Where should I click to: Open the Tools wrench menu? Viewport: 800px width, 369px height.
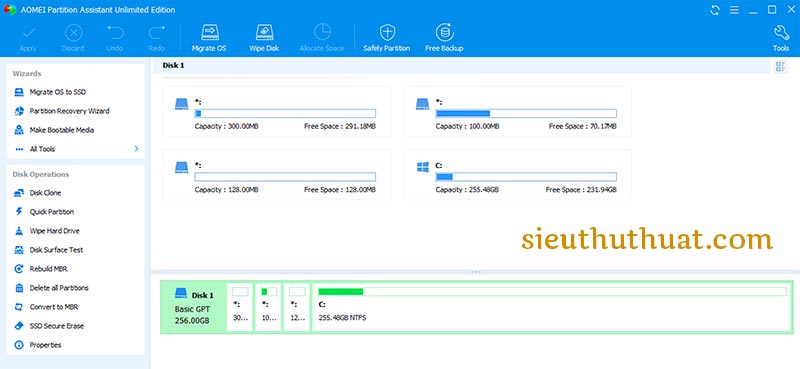[x=781, y=38]
